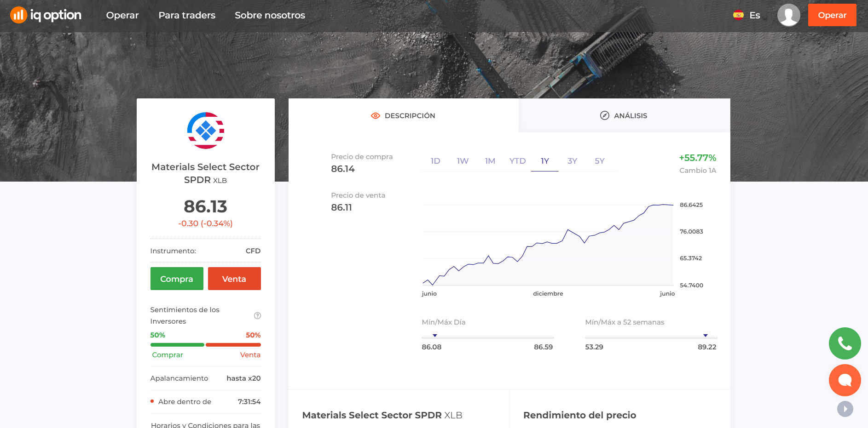
Task: Click the gray arrow expand button
Action: tap(845, 409)
